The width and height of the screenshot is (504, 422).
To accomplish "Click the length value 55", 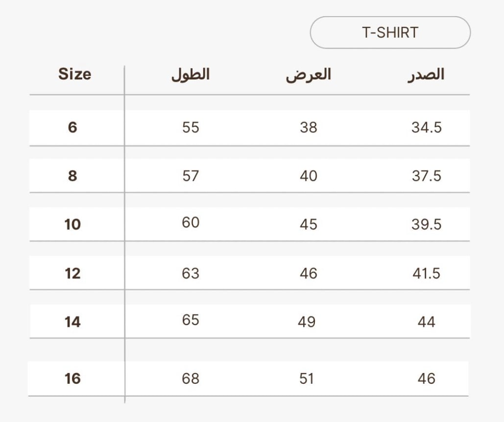I will [x=191, y=127].
